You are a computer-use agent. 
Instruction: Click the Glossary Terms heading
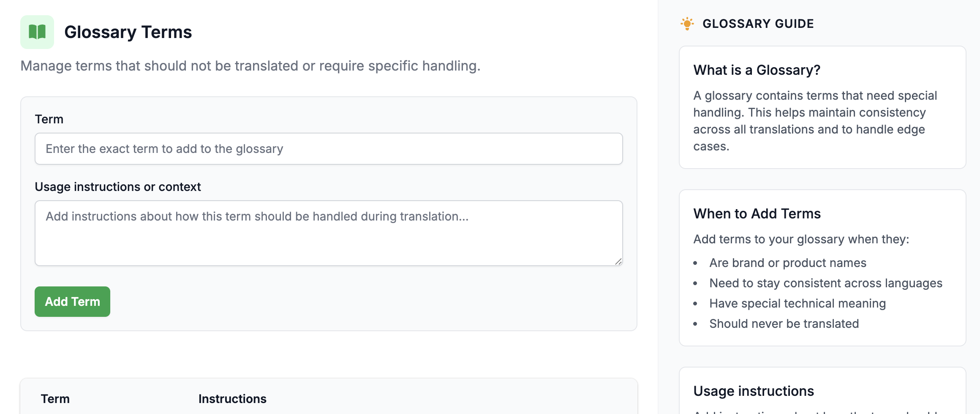coord(128,32)
